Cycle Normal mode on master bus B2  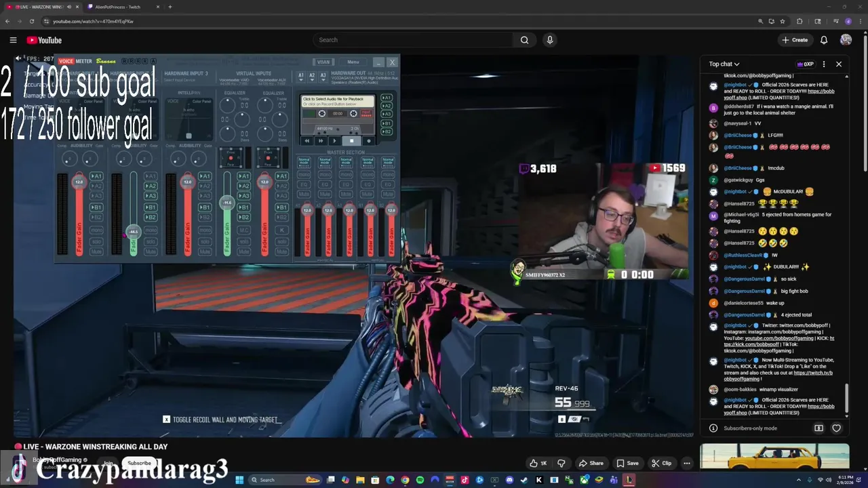point(388,162)
